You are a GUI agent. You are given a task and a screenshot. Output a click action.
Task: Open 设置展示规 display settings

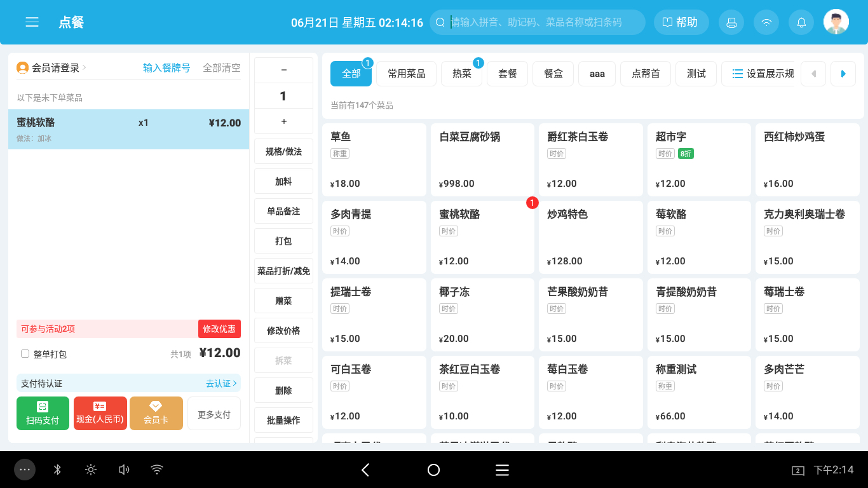coord(759,74)
